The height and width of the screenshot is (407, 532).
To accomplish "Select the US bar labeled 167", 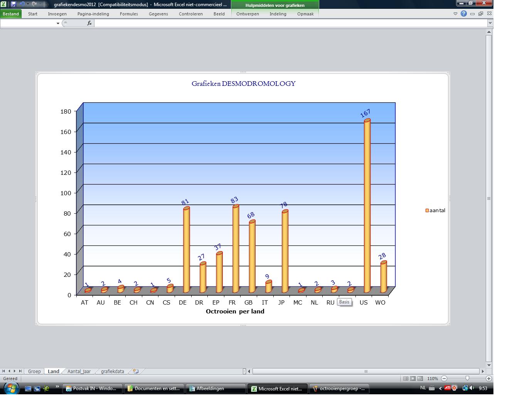I will [x=367, y=206].
